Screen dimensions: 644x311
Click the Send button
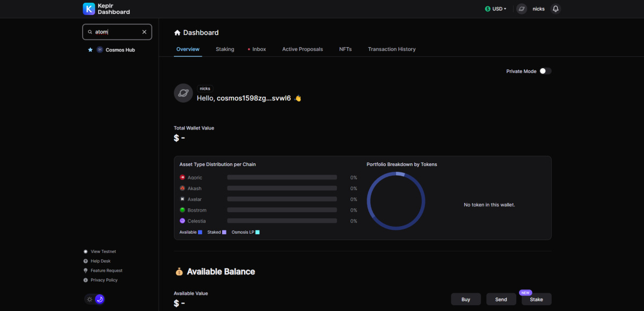pyautogui.click(x=501, y=299)
